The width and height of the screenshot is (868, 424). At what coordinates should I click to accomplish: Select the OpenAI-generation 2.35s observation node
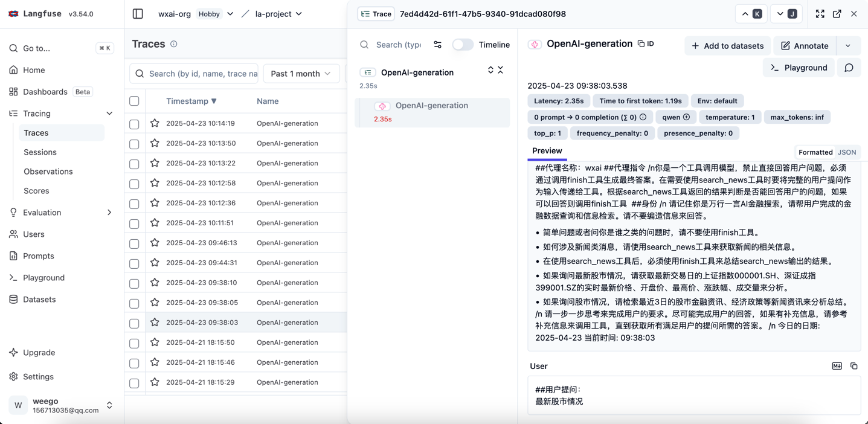tap(432, 112)
